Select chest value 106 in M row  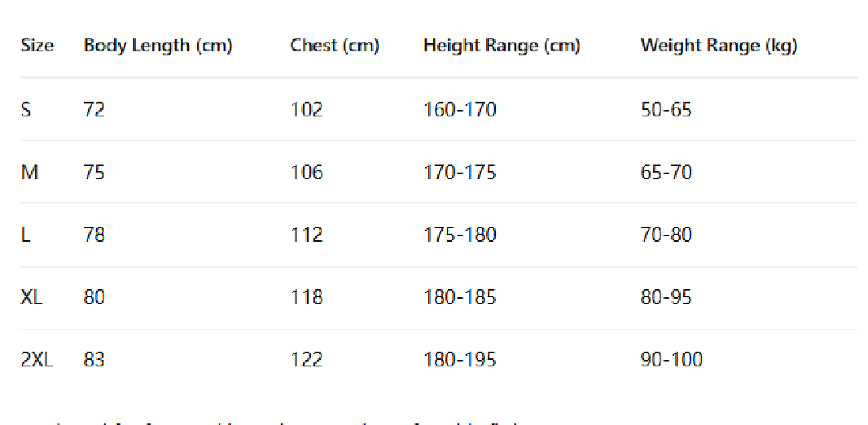pos(307,173)
